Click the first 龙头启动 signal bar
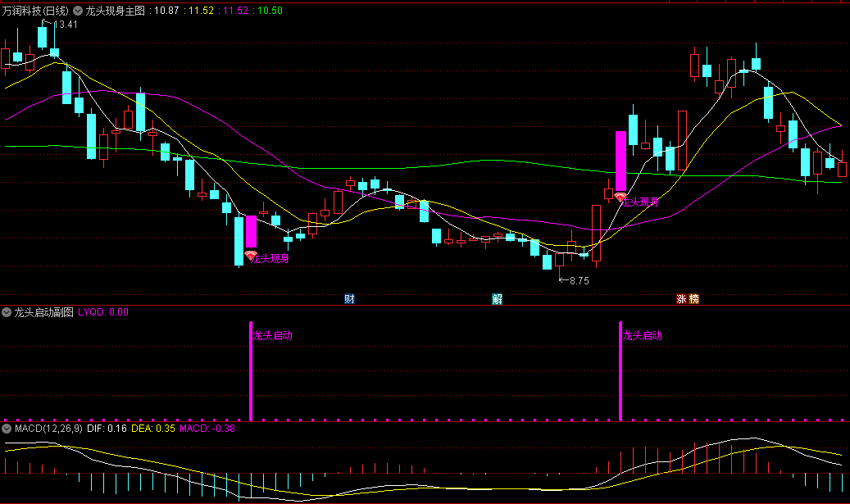Screen dimensions: 850x504 (251, 370)
